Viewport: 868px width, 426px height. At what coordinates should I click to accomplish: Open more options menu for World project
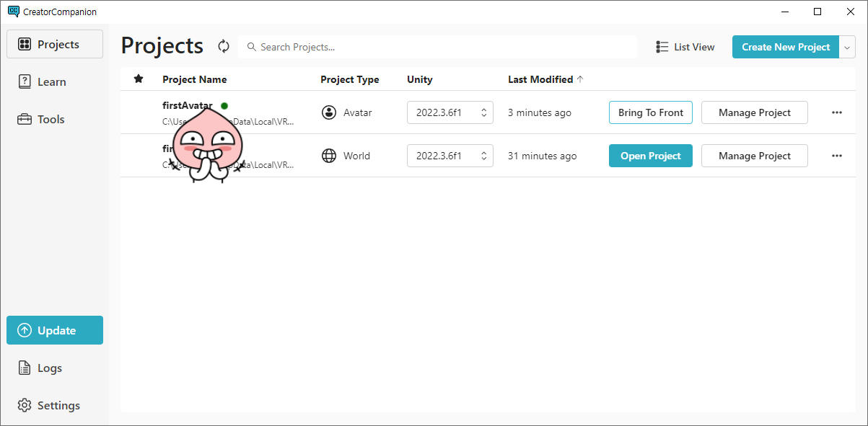coord(837,156)
